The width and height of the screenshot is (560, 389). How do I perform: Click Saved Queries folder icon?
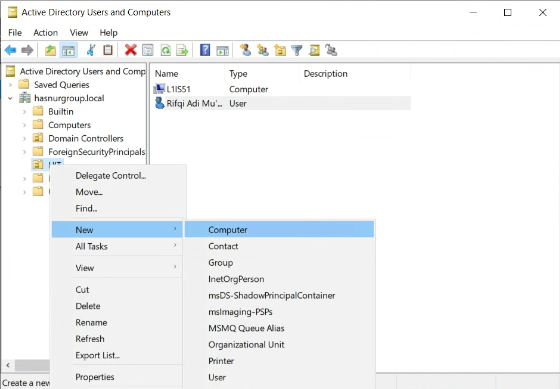(24, 84)
